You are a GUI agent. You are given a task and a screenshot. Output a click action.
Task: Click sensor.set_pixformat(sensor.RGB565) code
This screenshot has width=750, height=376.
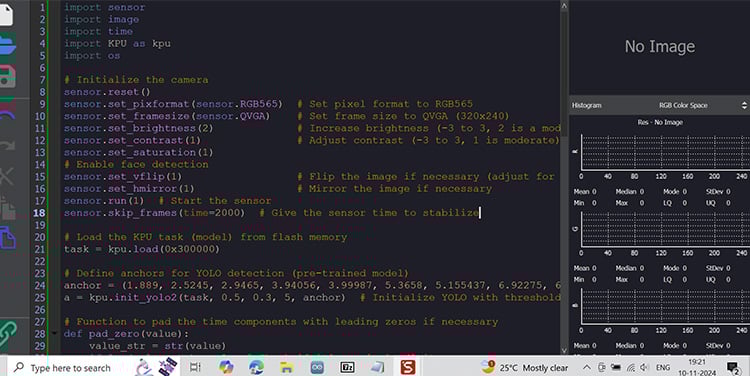pos(173,104)
